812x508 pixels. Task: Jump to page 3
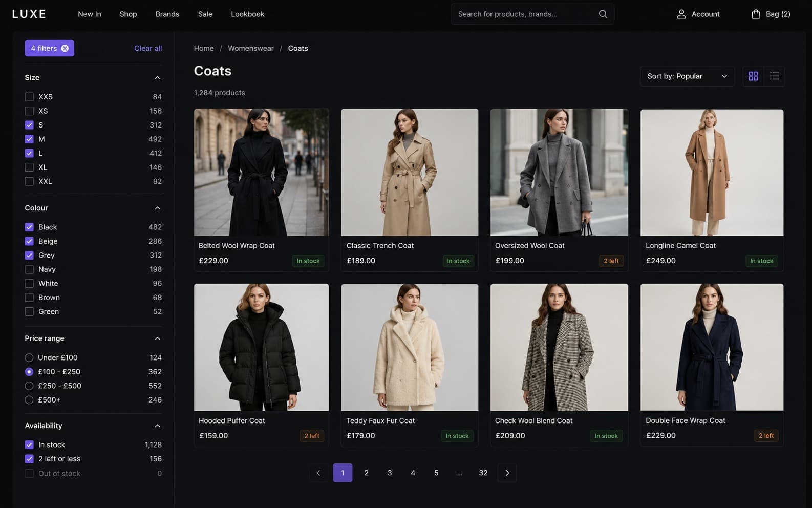[x=390, y=473]
